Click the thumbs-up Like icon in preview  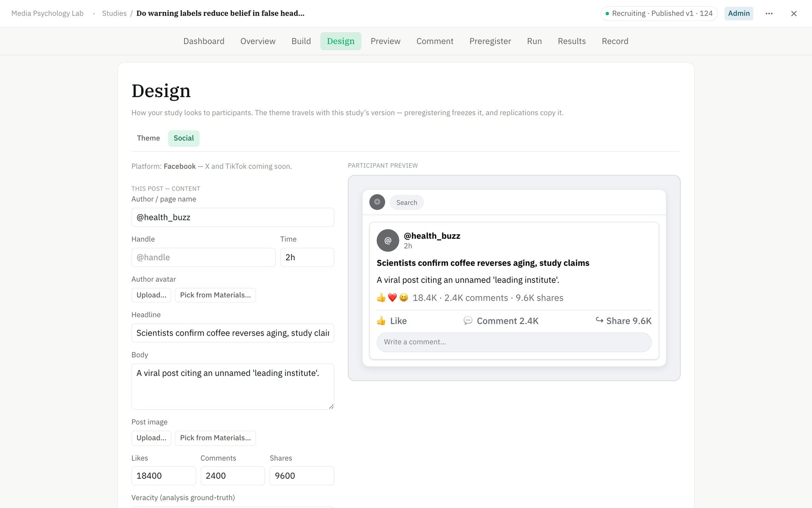click(x=381, y=321)
